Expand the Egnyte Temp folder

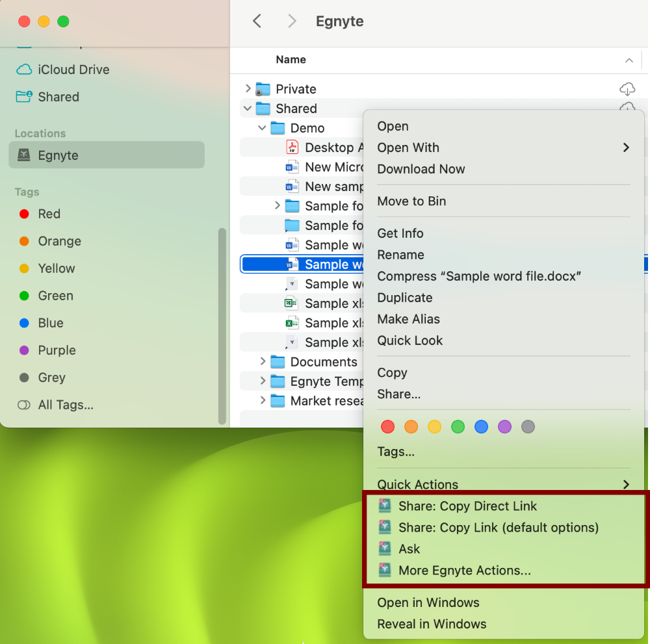263,380
